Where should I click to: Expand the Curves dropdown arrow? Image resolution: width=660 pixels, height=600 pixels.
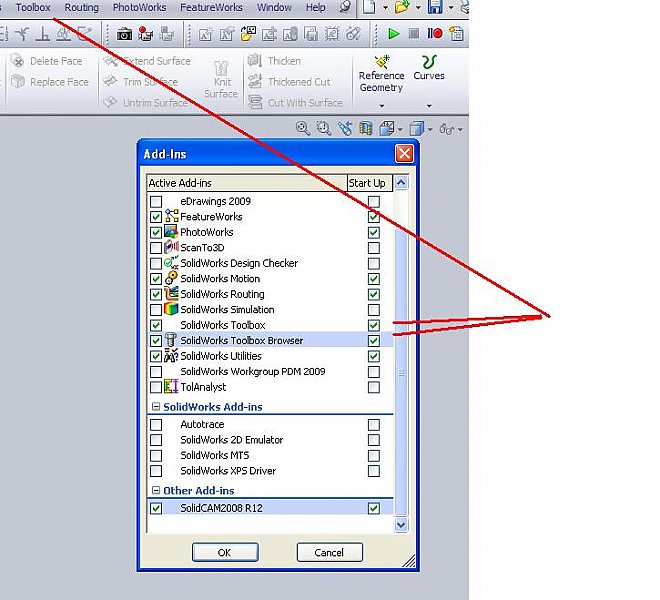point(429,106)
